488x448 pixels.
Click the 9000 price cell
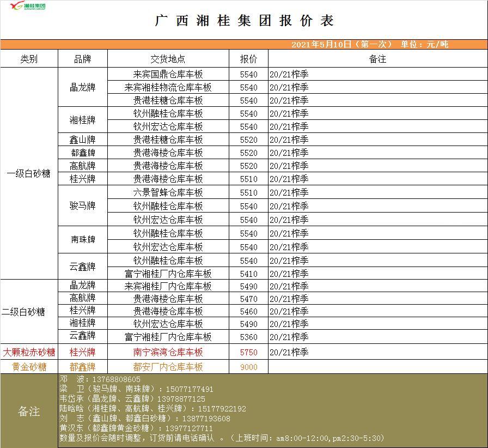tap(248, 367)
